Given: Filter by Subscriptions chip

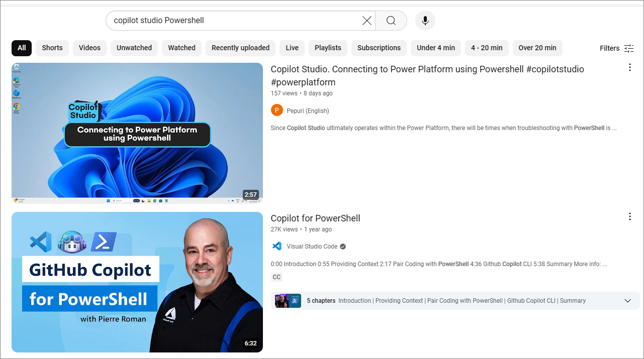Looking at the screenshot, I should click(x=379, y=48).
